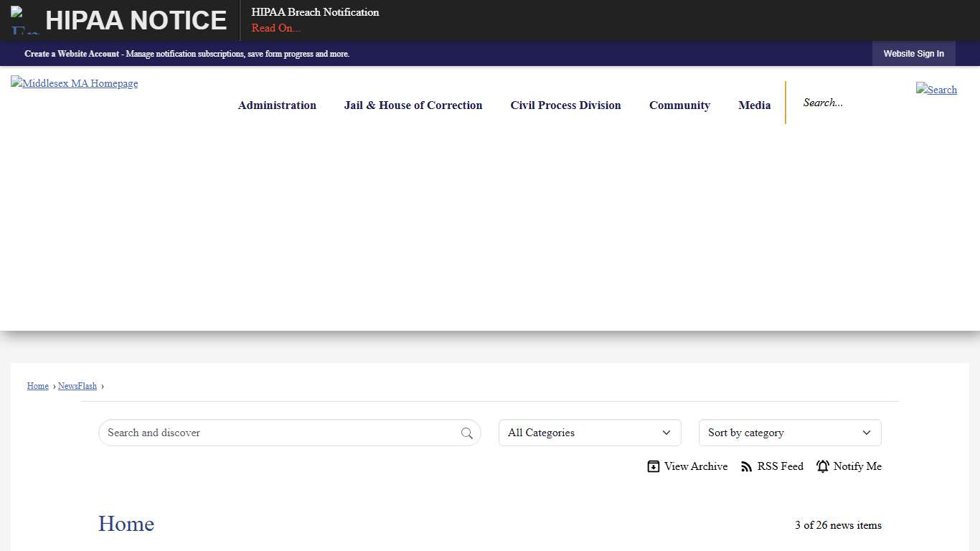Click the magnifier icon in news search

(x=466, y=433)
